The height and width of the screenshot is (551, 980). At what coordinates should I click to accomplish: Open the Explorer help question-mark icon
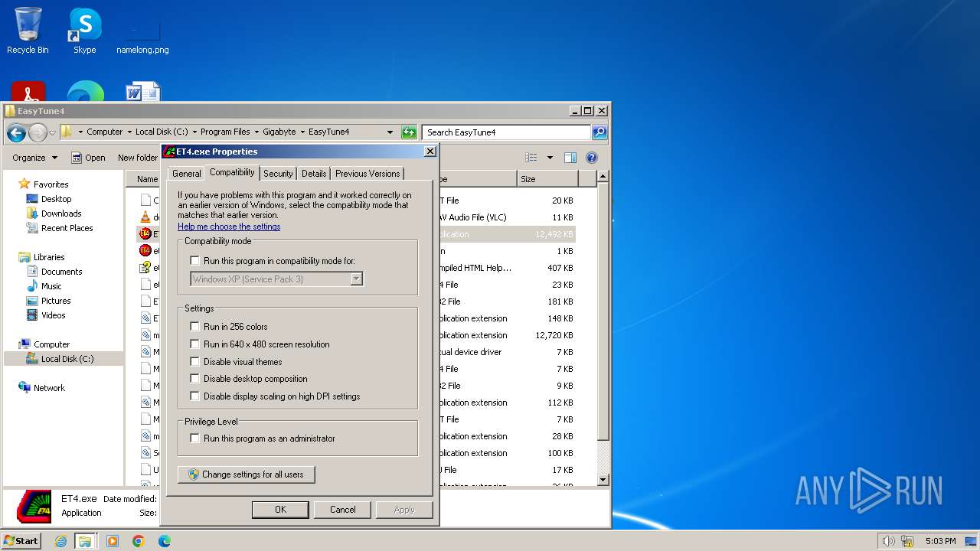coord(591,158)
